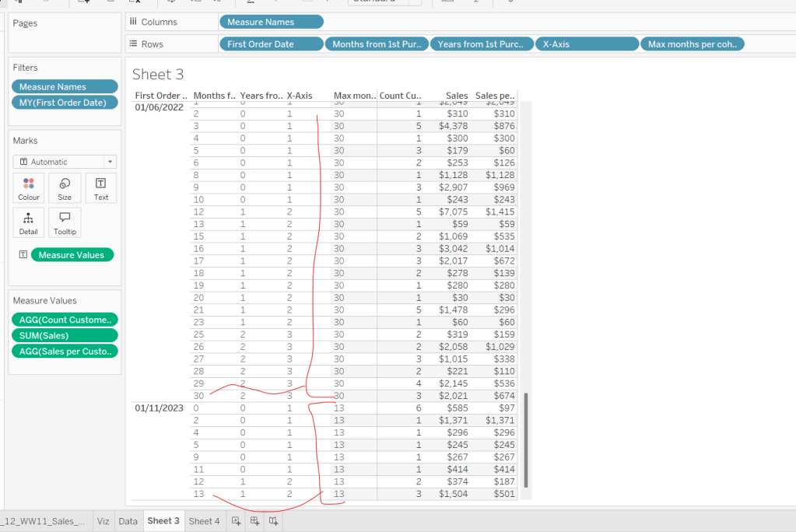Click the New Story icon
This screenshot has width=796, height=532.
(x=273, y=521)
